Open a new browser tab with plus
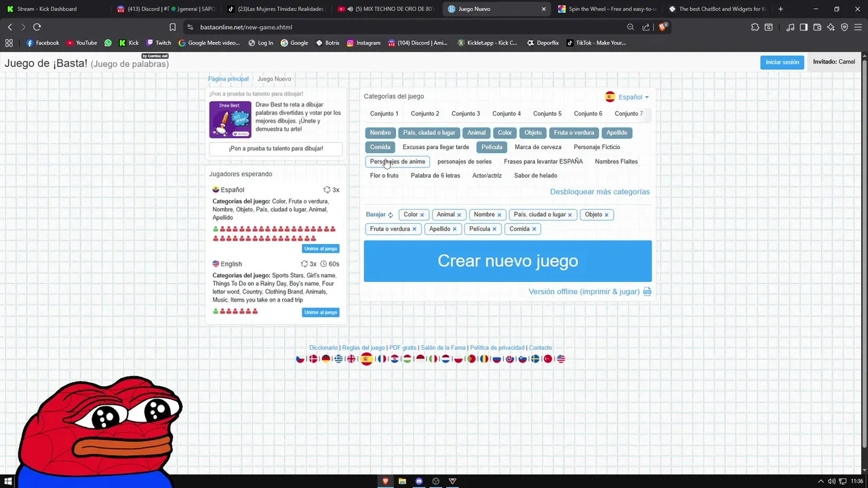 [781, 9]
